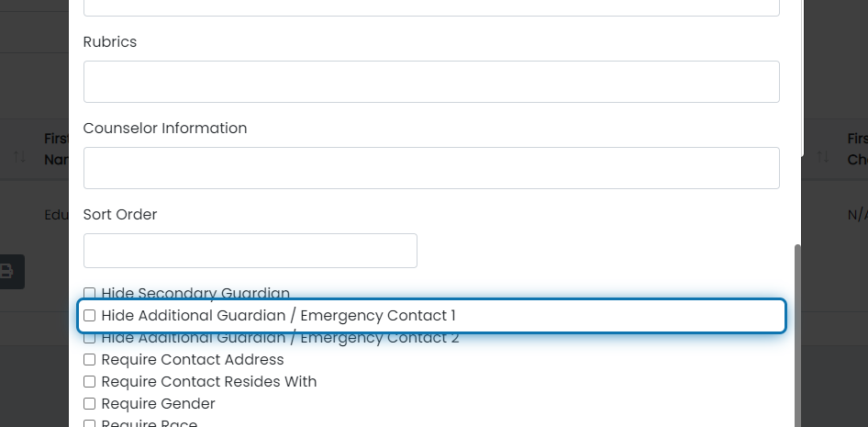Check the Require Gender box

(x=89, y=404)
